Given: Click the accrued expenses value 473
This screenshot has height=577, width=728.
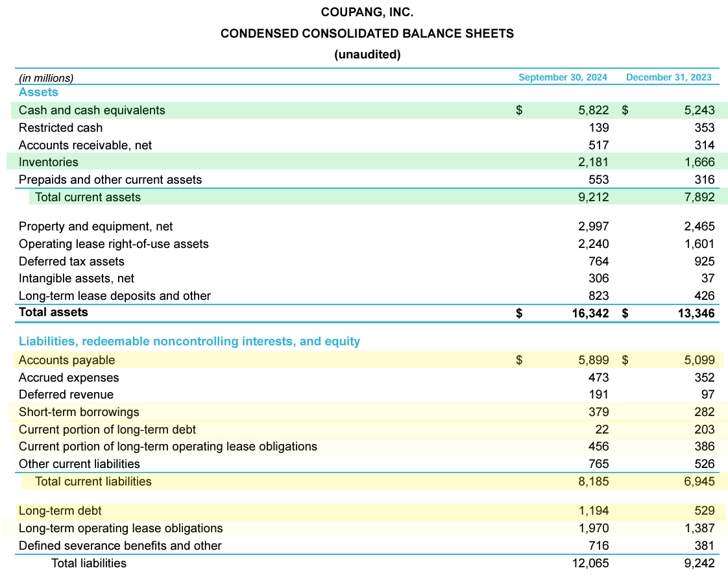Looking at the screenshot, I should 598,378.
